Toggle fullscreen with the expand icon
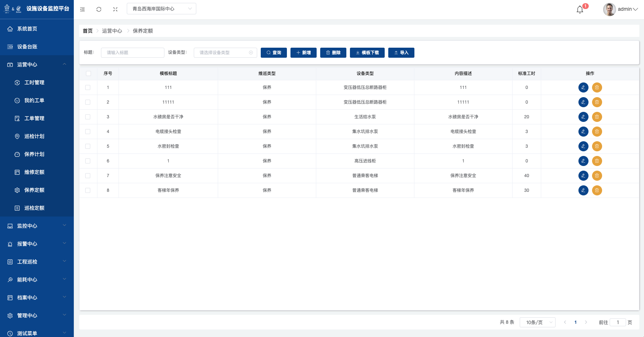Viewport: 644px width, 337px height. tap(115, 9)
